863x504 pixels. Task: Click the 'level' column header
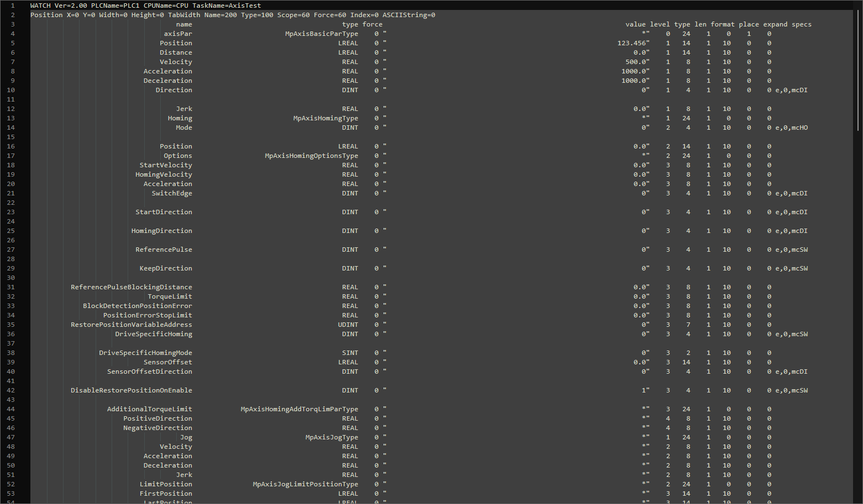(x=660, y=24)
